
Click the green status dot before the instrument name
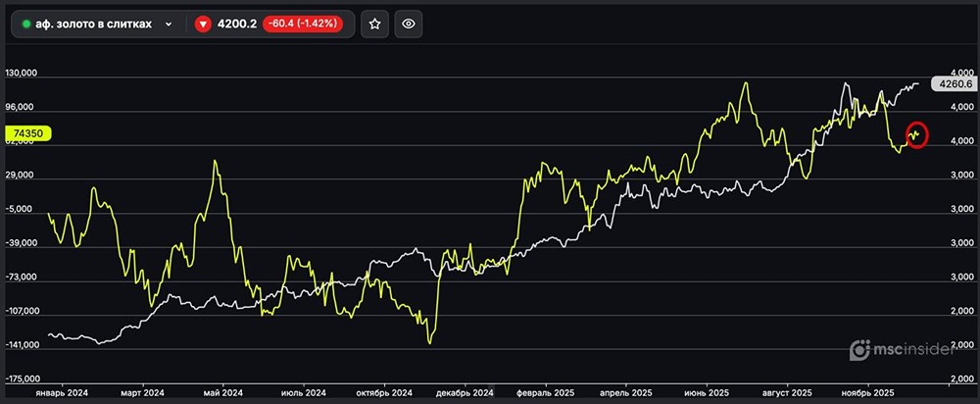(25, 25)
